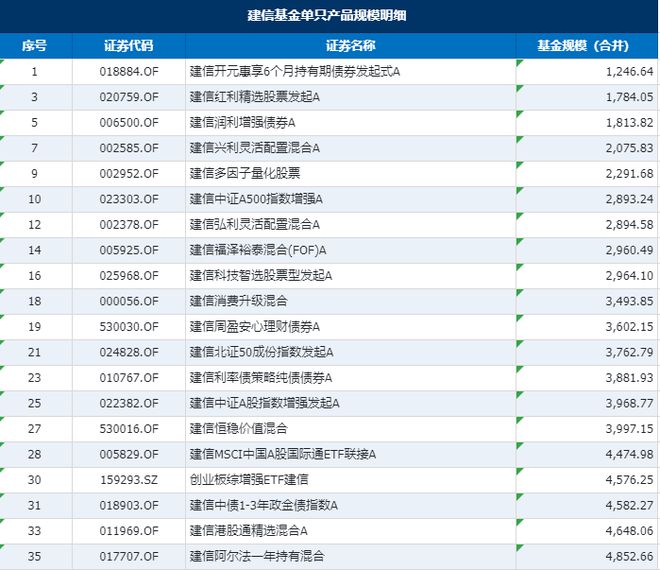Select fund 建信中债1-3年政金债指数A
This screenshot has height=570, width=660.
[x=263, y=505]
